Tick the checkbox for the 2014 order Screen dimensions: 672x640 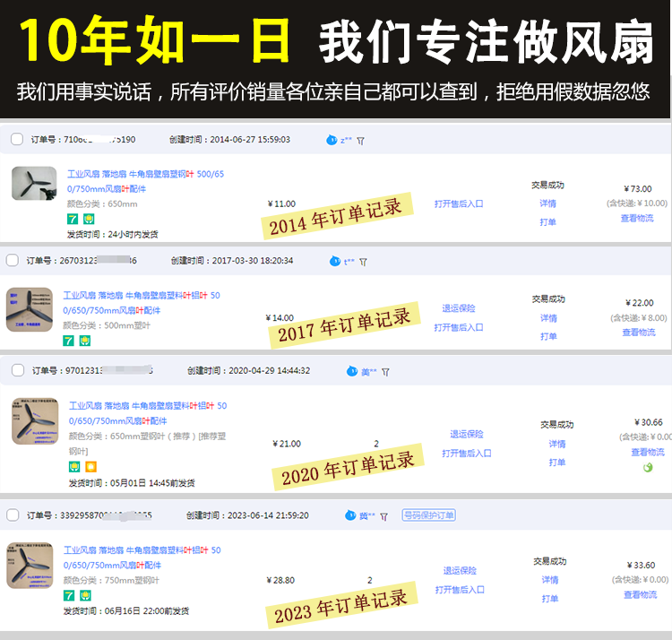(16, 139)
